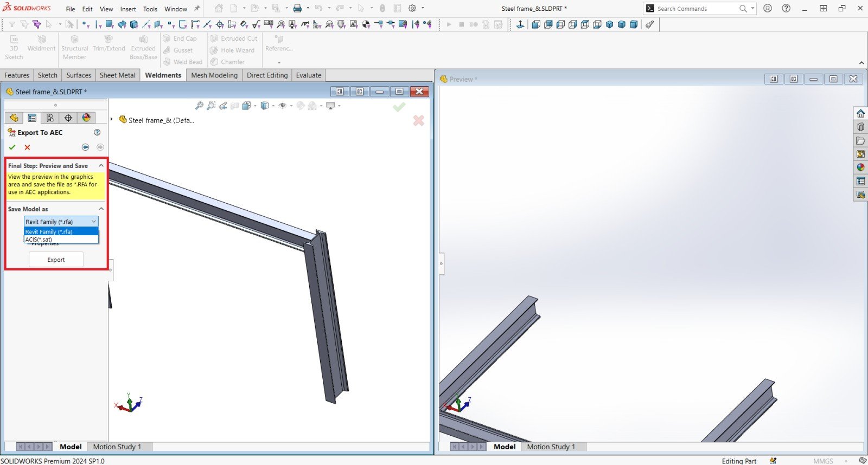Open the FeatureManager design tree tab

click(x=14, y=118)
